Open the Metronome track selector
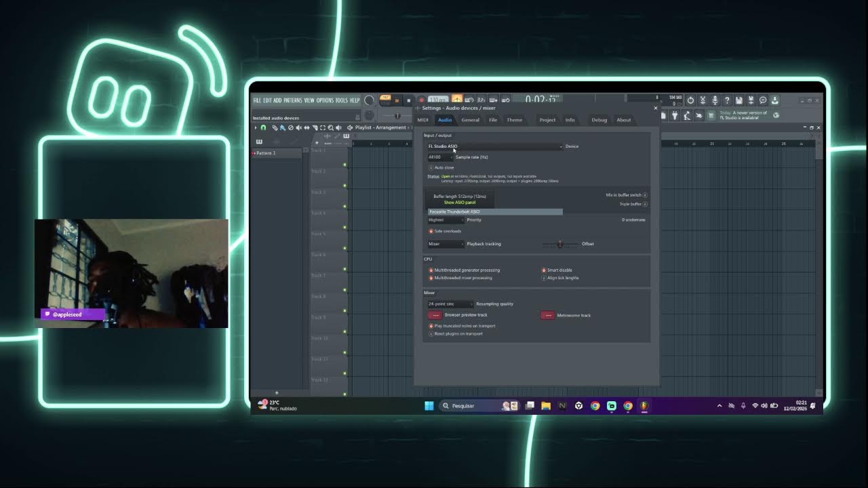The height and width of the screenshot is (488, 868). 547,315
